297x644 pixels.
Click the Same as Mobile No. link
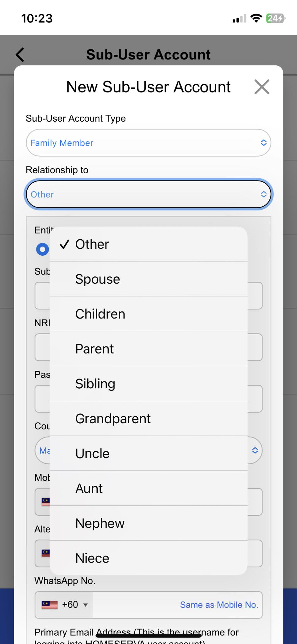coord(219,604)
